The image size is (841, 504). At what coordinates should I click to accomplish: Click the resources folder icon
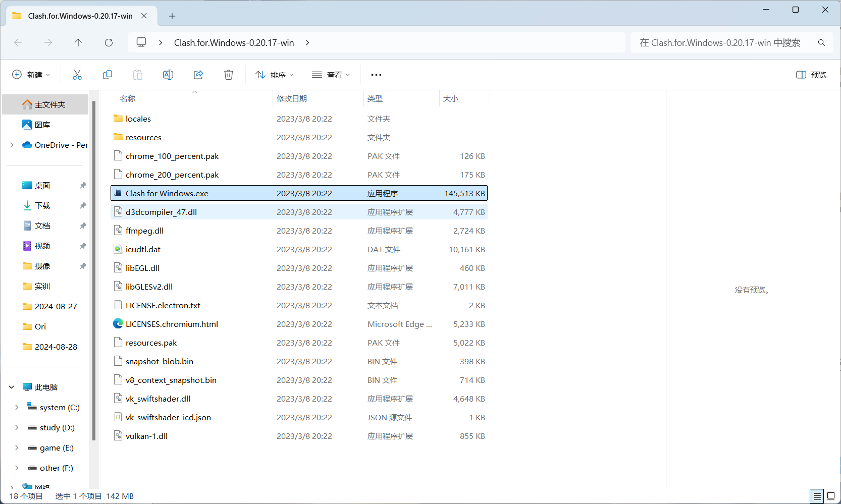click(118, 137)
